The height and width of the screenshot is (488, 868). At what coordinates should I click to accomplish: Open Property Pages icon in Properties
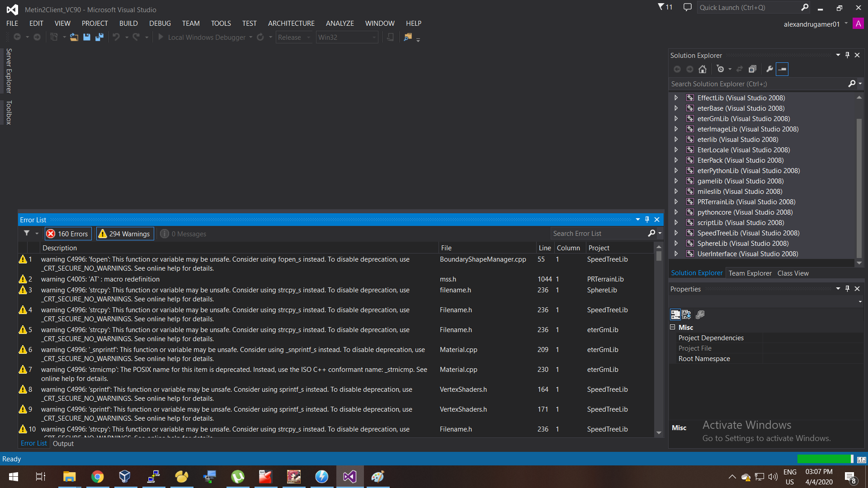(x=700, y=315)
